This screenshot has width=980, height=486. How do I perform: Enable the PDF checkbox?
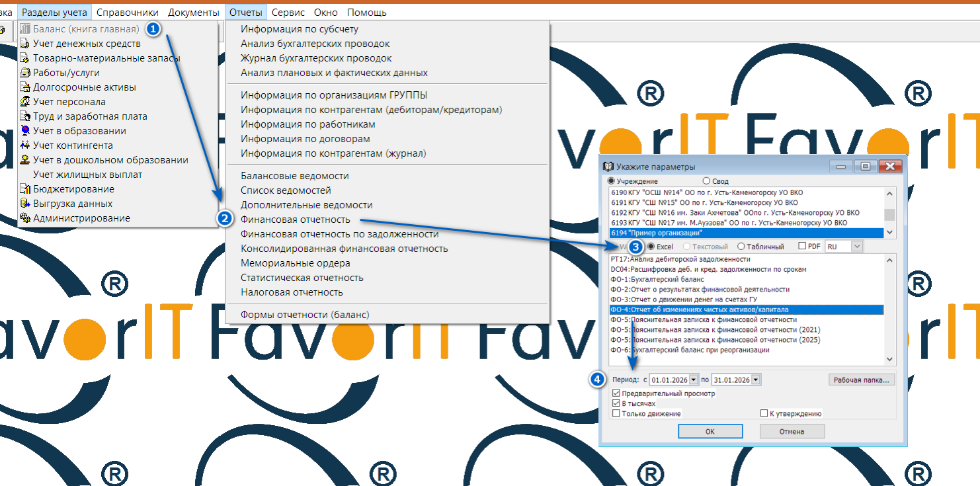pos(802,247)
